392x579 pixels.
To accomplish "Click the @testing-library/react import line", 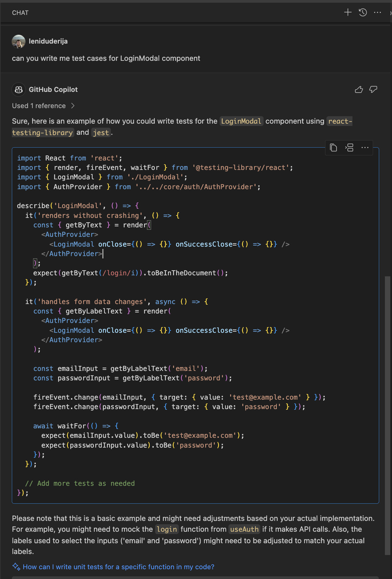I will coord(155,168).
